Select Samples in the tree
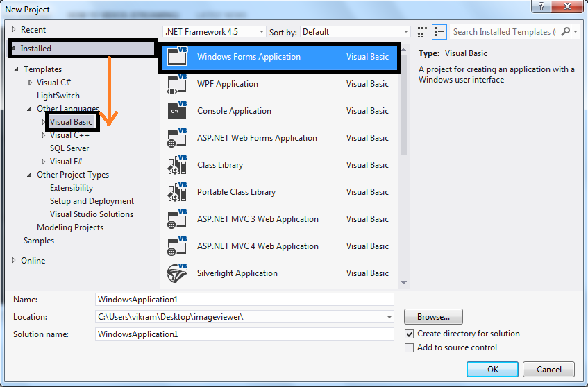 [39, 241]
